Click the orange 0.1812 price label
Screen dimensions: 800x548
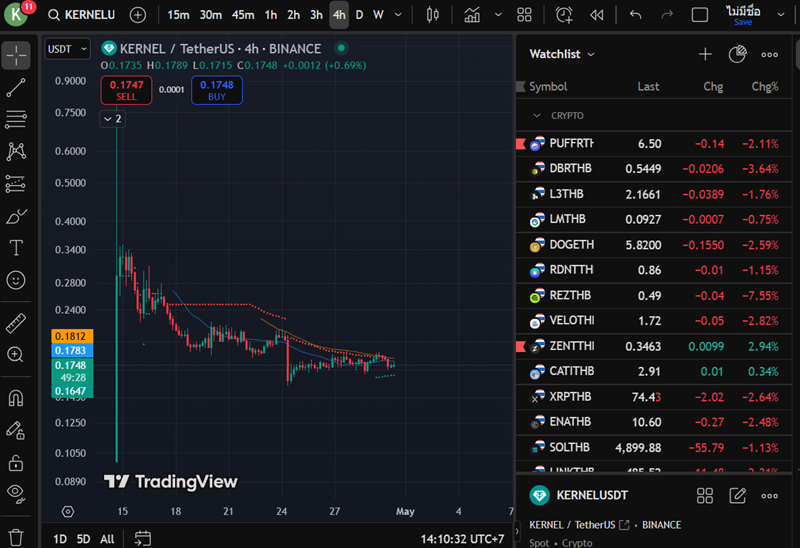tap(71, 336)
